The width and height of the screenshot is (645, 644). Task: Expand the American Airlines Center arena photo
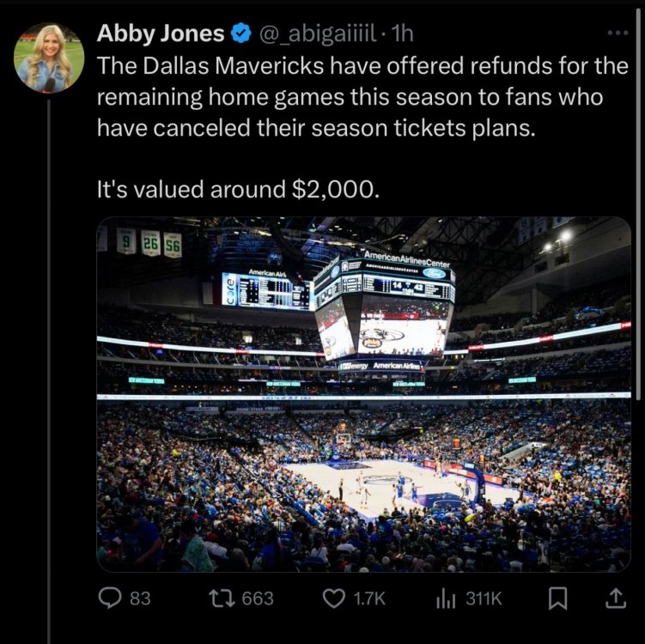pyautogui.click(x=363, y=394)
